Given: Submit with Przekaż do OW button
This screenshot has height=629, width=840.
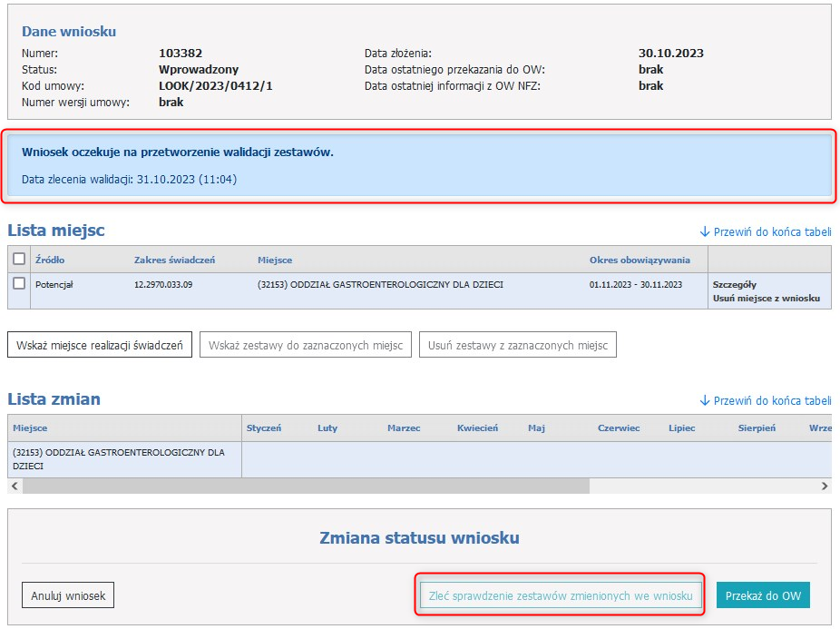Looking at the screenshot, I should pyautogui.click(x=762, y=595).
